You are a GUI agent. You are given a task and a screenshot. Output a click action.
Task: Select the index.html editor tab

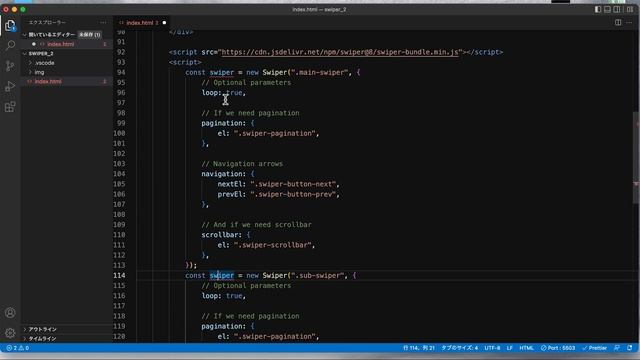[140, 22]
